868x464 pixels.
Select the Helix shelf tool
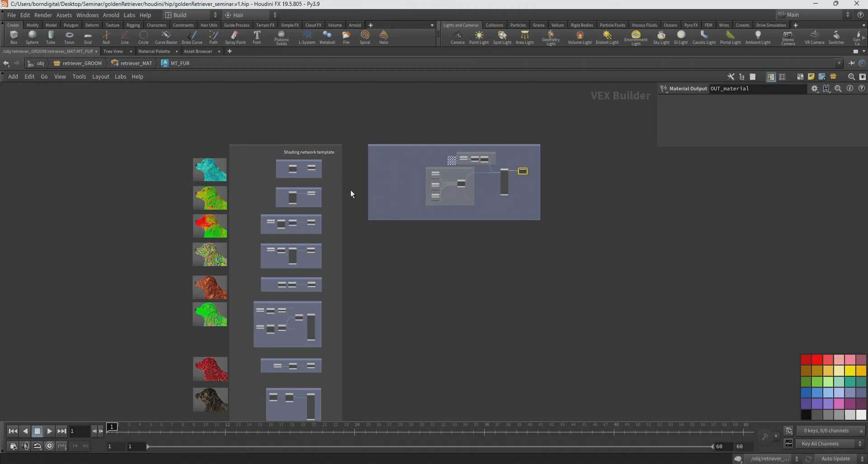point(383,37)
